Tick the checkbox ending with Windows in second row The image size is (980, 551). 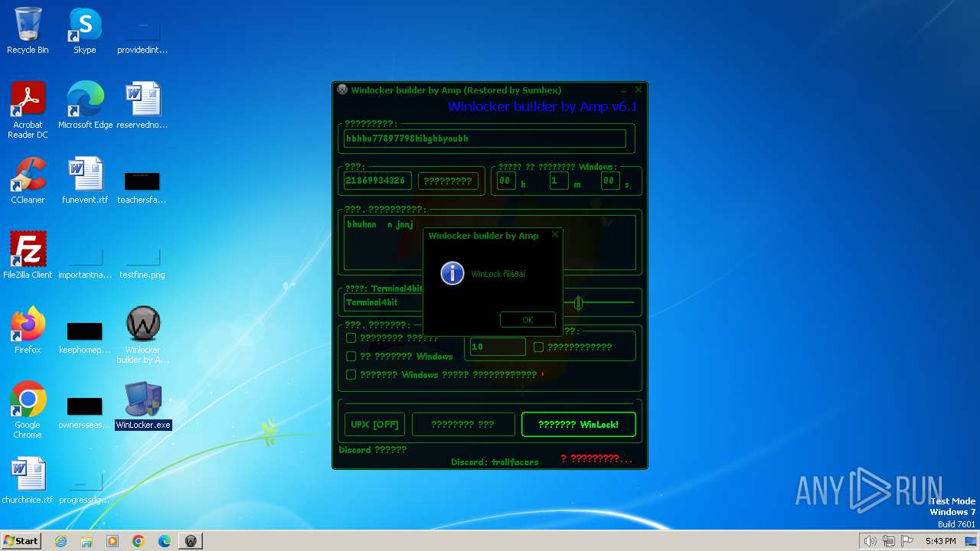click(x=351, y=356)
